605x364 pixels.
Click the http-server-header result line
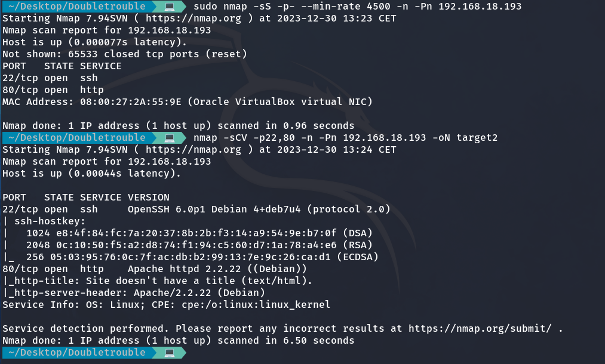tap(134, 293)
